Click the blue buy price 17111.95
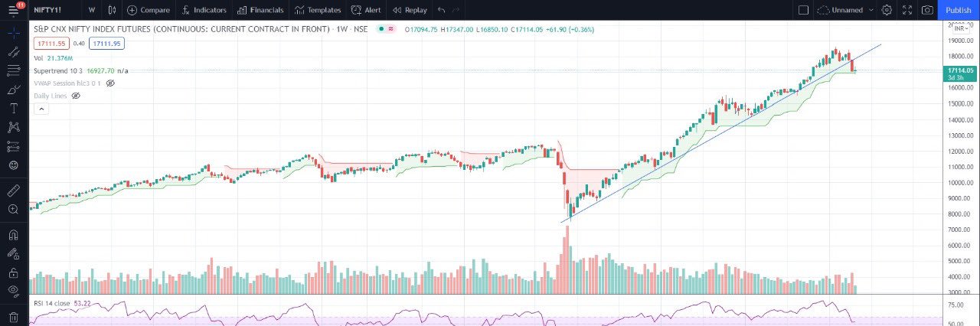Screen dimensions: 980x326 coord(106,44)
